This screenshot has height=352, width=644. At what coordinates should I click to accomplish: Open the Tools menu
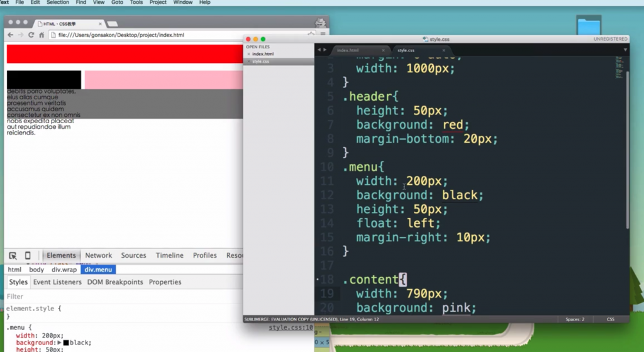pyautogui.click(x=136, y=3)
